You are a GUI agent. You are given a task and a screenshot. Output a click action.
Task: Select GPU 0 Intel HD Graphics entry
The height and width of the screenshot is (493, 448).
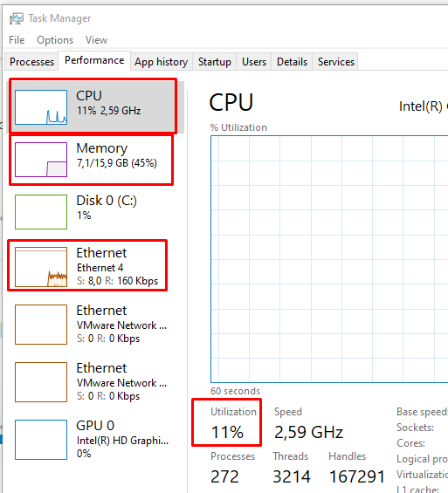(x=91, y=440)
